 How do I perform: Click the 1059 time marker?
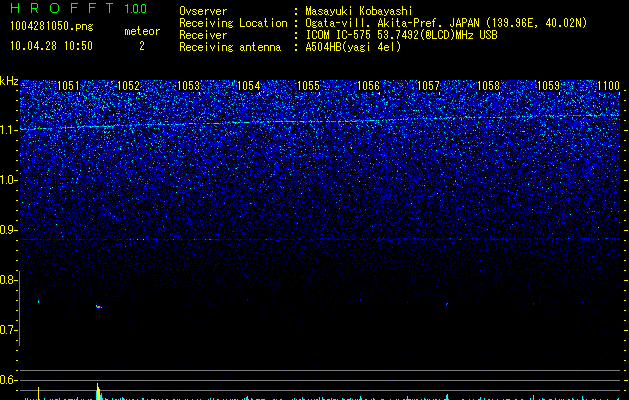click(x=548, y=86)
